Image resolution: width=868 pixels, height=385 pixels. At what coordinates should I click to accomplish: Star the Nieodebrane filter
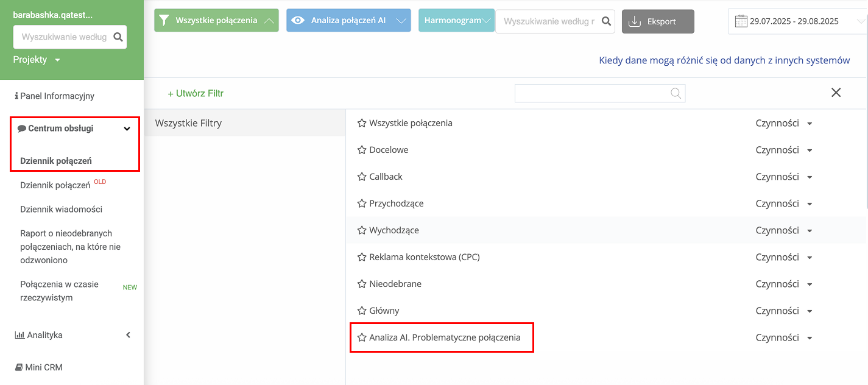click(x=362, y=284)
